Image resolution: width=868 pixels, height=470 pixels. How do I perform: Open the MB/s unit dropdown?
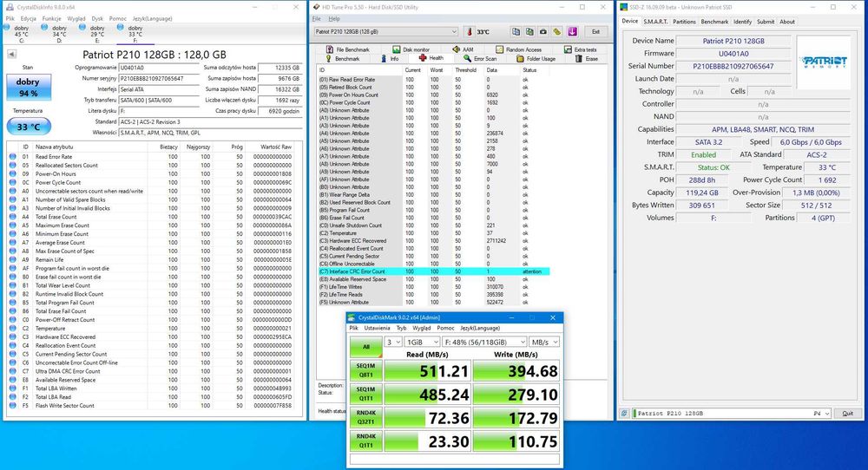[544, 343]
